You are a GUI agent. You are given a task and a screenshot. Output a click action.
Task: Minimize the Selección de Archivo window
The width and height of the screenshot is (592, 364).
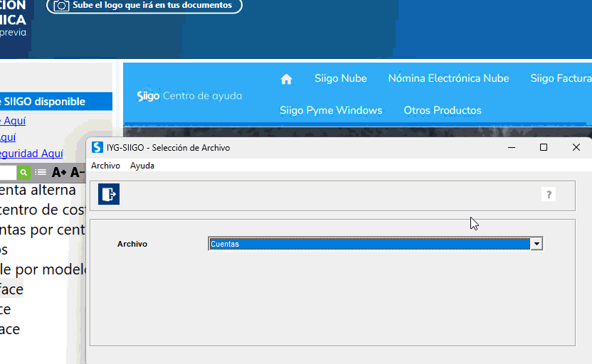512,147
